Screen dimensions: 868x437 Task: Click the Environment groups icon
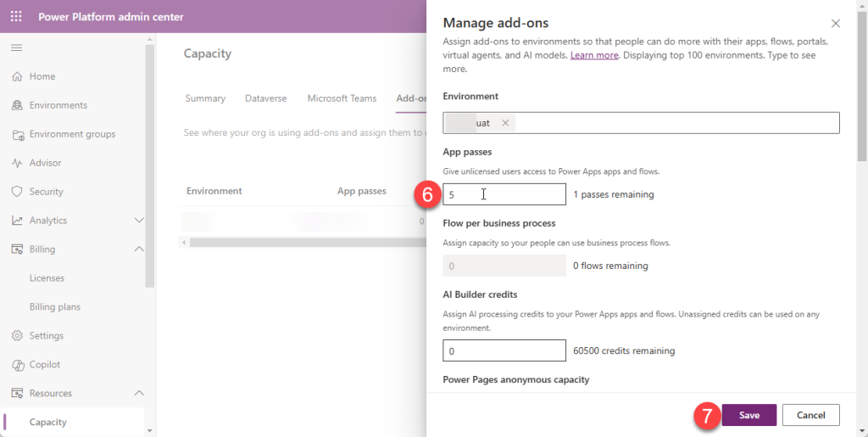point(19,135)
